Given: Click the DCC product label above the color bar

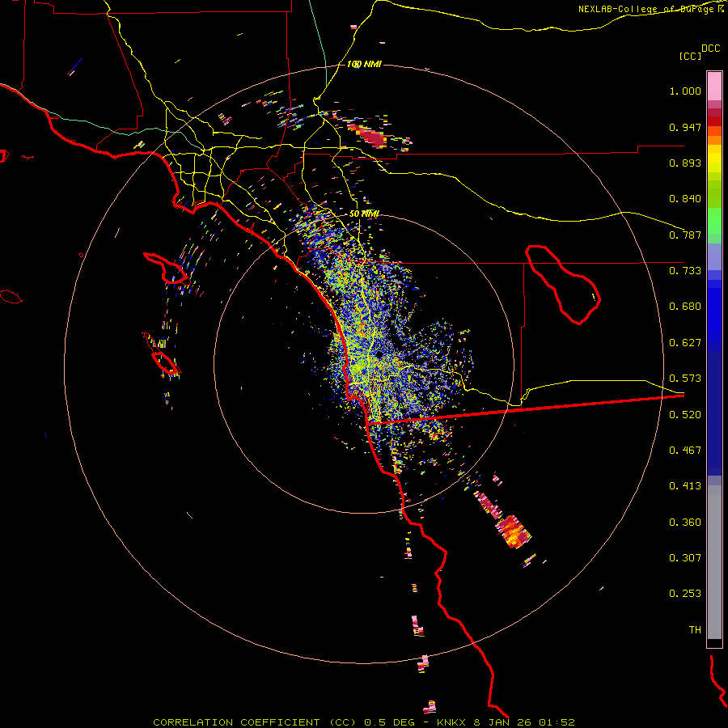Looking at the screenshot, I should click(710, 49).
